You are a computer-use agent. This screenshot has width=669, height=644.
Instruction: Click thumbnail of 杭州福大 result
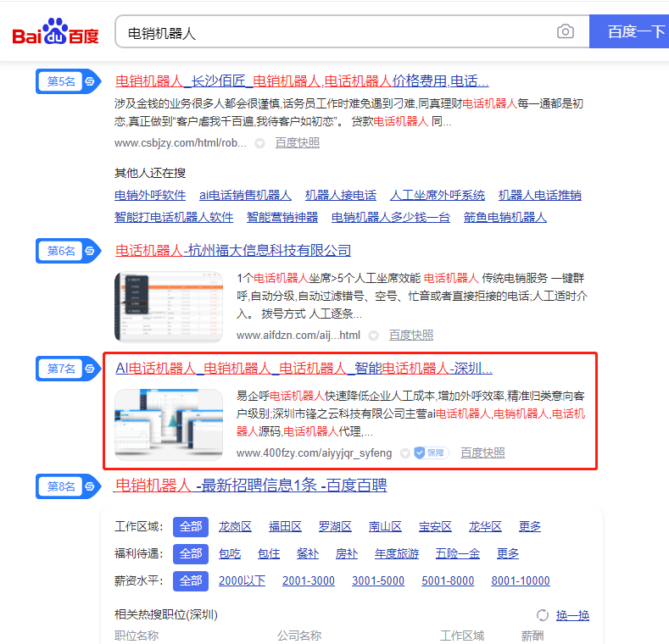(x=169, y=307)
